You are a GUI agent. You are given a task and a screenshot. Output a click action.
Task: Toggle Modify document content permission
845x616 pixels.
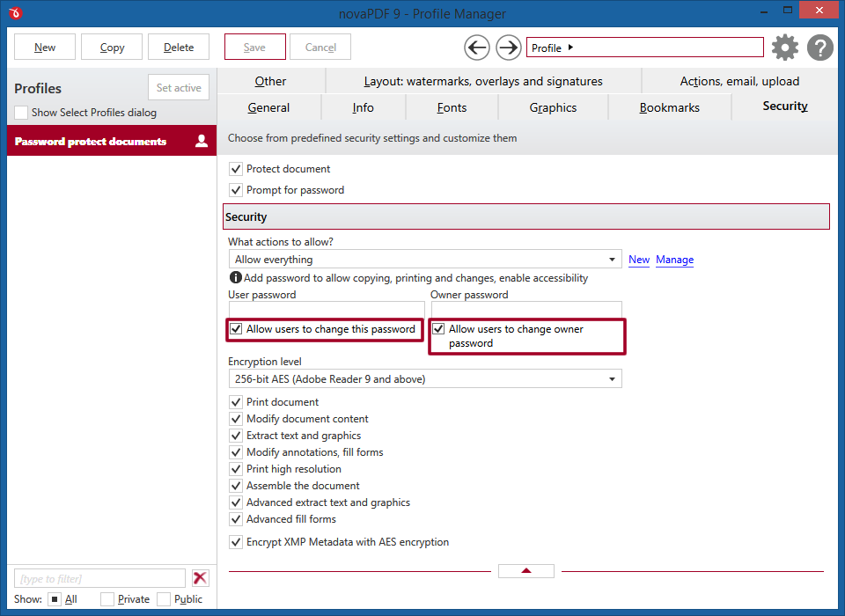(x=236, y=419)
